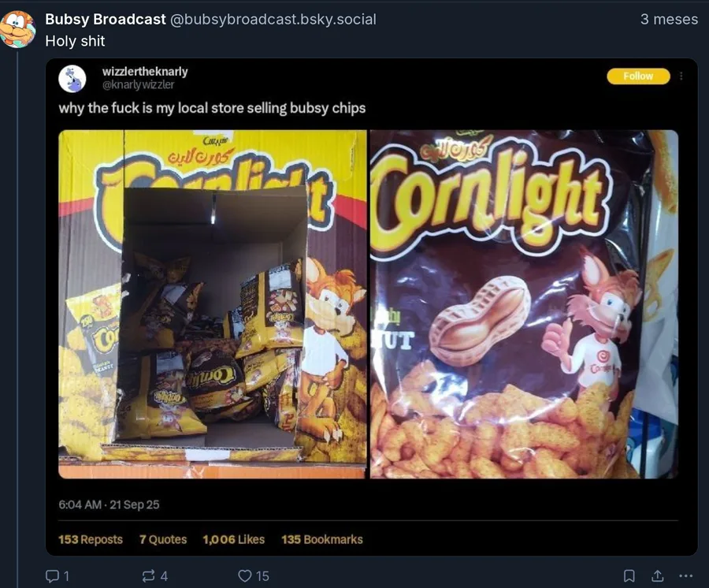Toggle the bookmark on this post
Viewport: 709px width, 588px height.
[x=629, y=576]
